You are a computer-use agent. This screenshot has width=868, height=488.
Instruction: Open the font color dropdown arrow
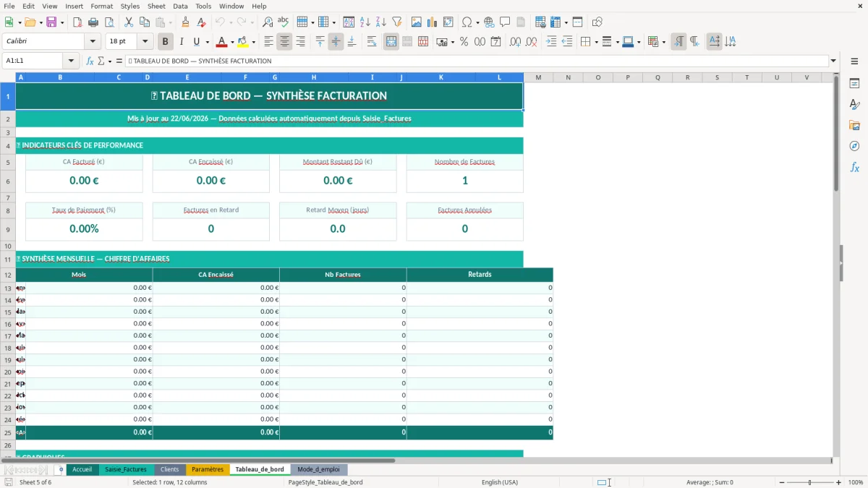tap(232, 42)
